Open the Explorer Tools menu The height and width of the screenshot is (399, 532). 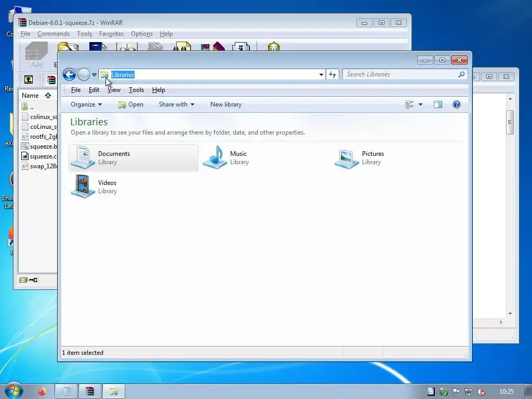click(x=136, y=90)
